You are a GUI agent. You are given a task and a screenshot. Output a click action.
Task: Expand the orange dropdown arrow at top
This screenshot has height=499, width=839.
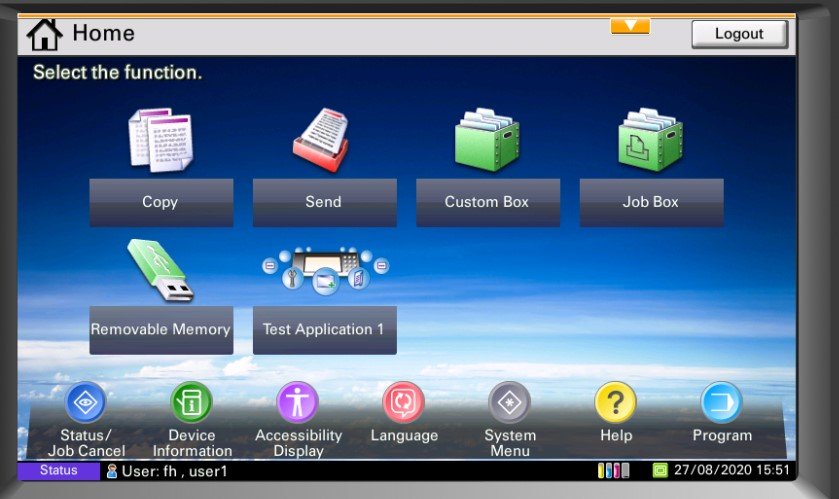click(630, 26)
